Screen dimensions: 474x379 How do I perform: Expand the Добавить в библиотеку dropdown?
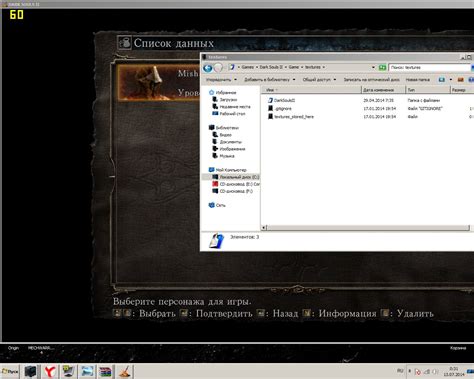(270, 80)
